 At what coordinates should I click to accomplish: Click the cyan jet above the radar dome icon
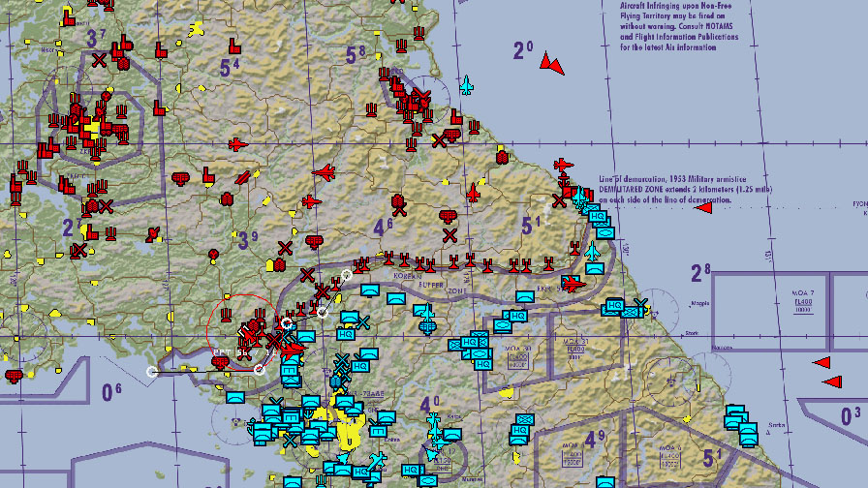[x=427, y=314]
